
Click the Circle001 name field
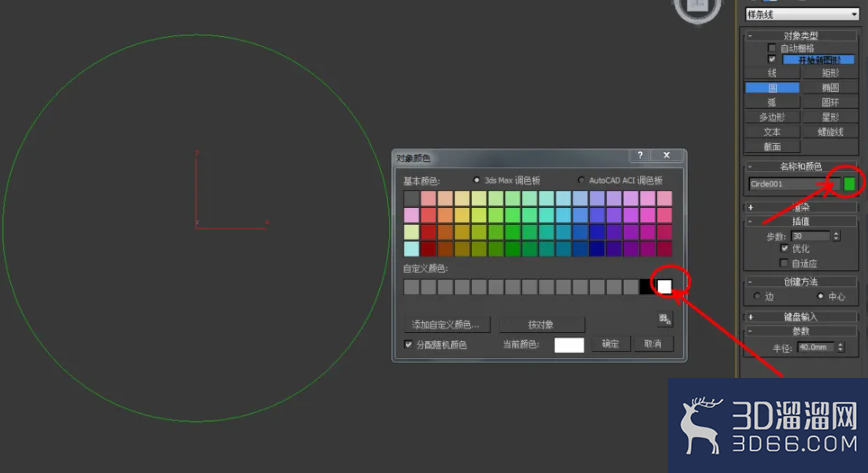pyautogui.click(x=794, y=184)
